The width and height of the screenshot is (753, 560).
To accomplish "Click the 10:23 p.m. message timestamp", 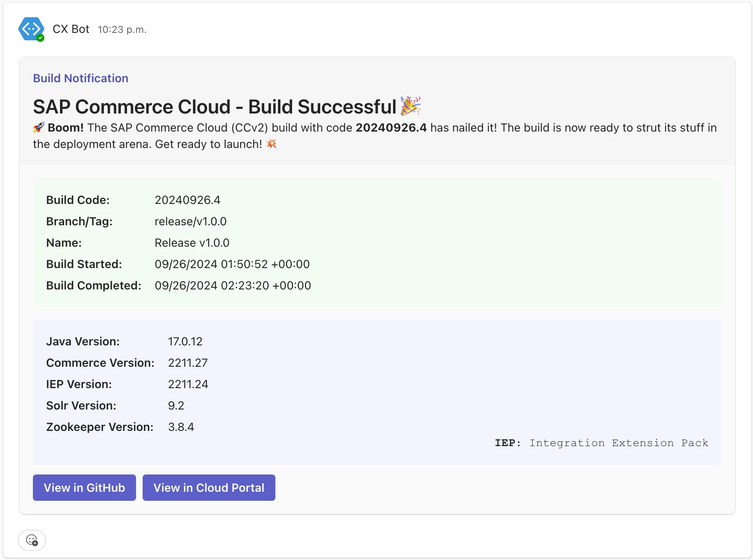I will click(x=122, y=30).
